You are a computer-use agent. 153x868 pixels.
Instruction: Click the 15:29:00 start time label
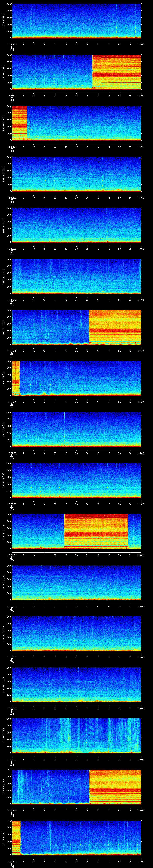click(12, 810)
